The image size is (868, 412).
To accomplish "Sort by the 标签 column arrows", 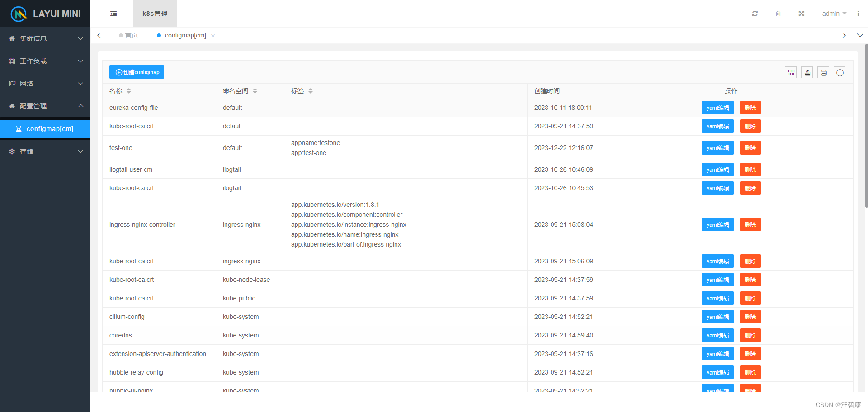I will [x=311, y=91].
